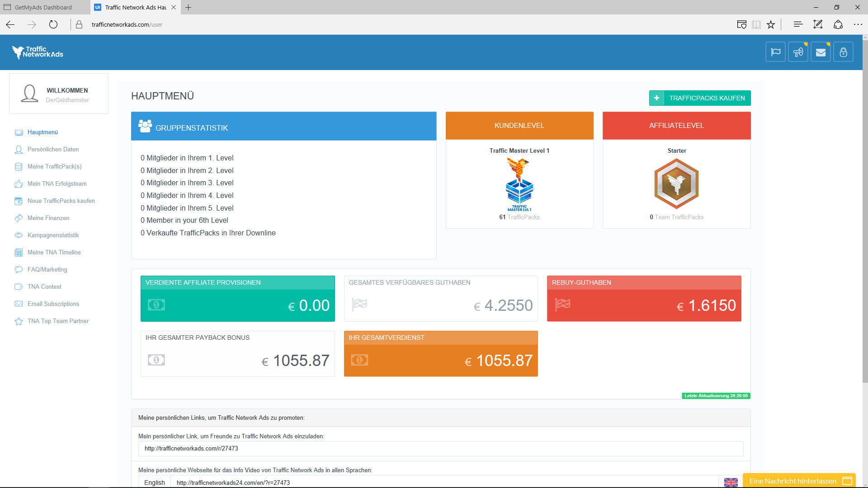The width and height of the screenshot is (868, 488).
Task: Open TNA Top Team Partner link
Action: pyautogui.click(x=58, y=321)
